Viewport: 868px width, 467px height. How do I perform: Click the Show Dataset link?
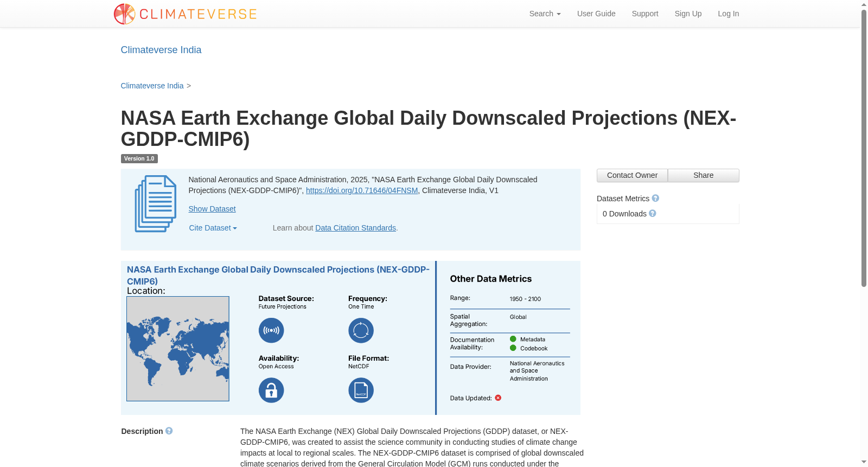pos(212,209)
